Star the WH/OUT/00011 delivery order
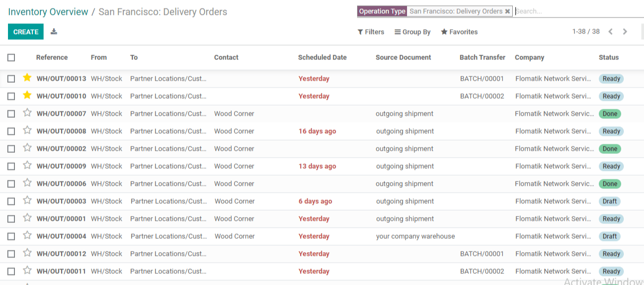644x285 pixels. 27,271
